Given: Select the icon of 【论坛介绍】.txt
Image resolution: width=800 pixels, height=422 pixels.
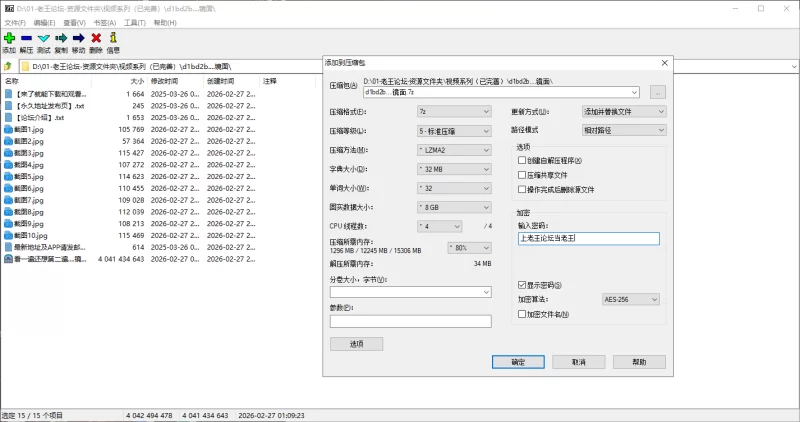Looking at the screenshot, I should tap(8, 117).
